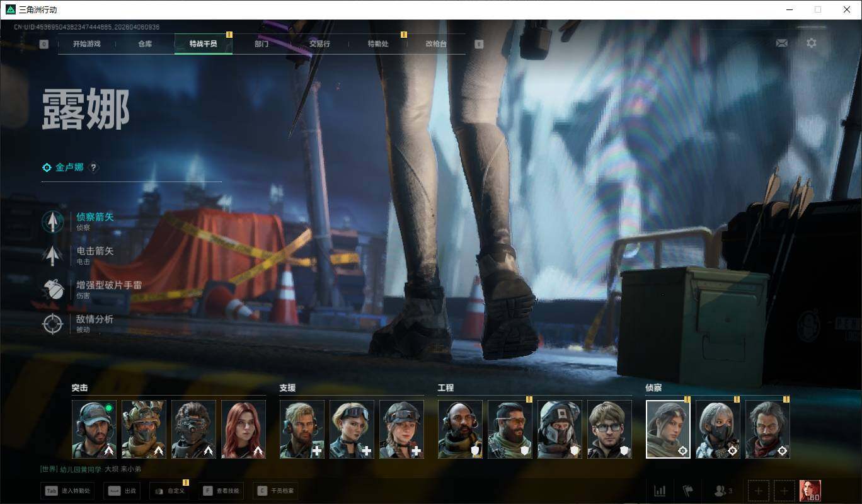Click the 侦察 class heading
This screenshot has height=504, width=862.
(653, 388)
